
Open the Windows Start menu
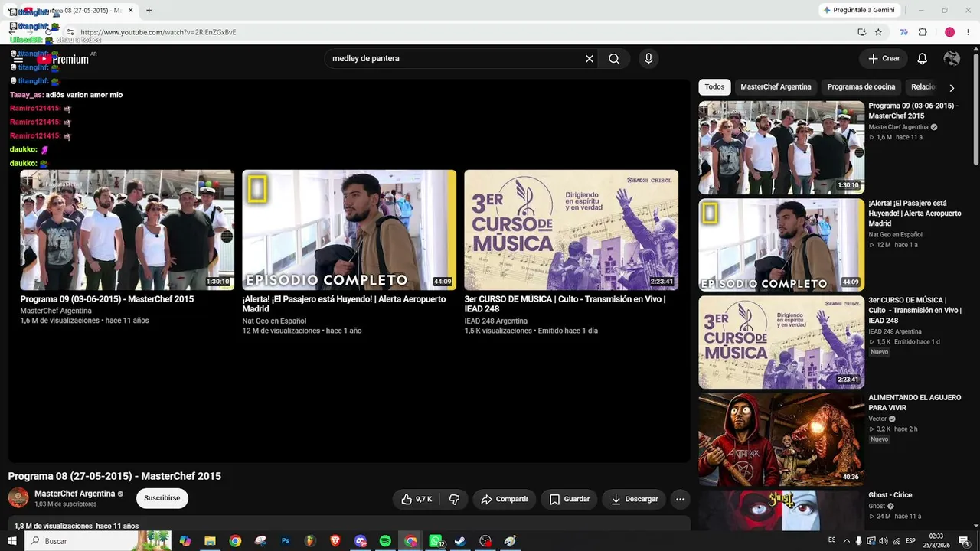(x=12, y=541)
